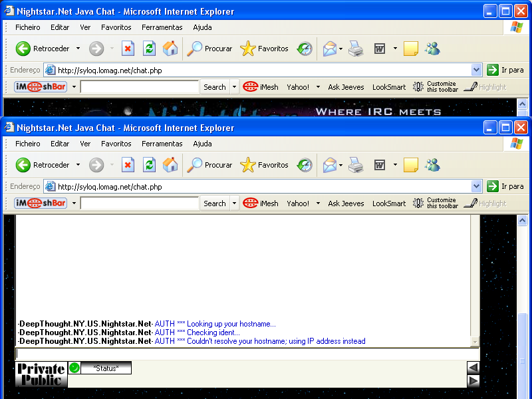The height and width of the screenshot is (399, 532).
Task: Open Ajuda menu in background window
Action: (202, 27)
